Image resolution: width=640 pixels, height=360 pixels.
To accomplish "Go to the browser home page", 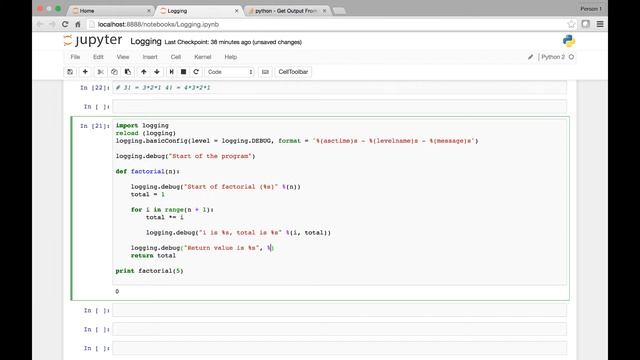I will pos(78,24).
